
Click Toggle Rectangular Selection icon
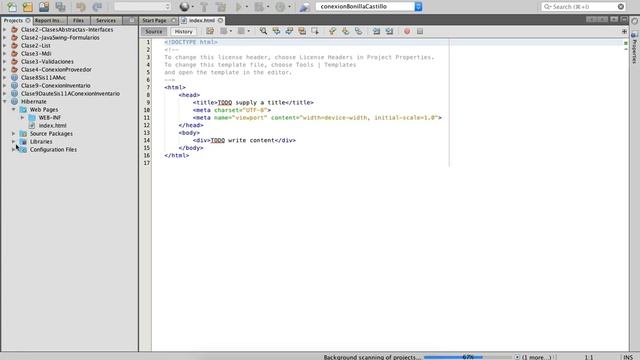(315, 31)
